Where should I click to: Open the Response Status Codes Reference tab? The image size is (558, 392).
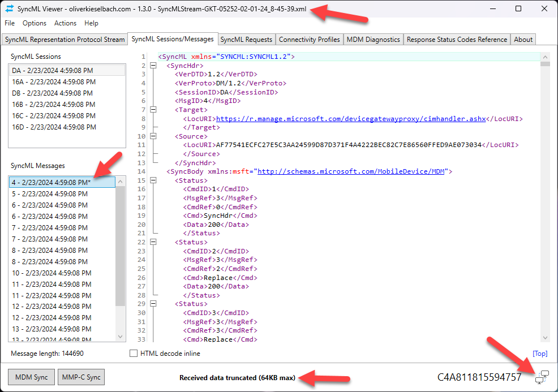(x=457, y=40)
